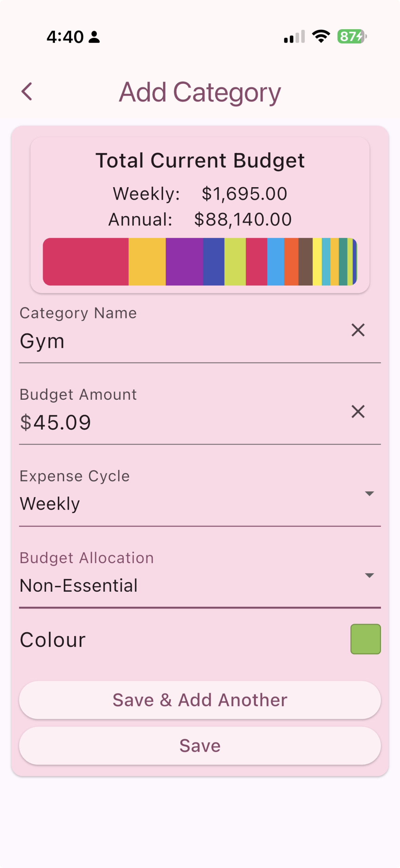The width and height of the screenshot is (400, 868).
Task: Clear the Category Name field
Action: (358, 330)
